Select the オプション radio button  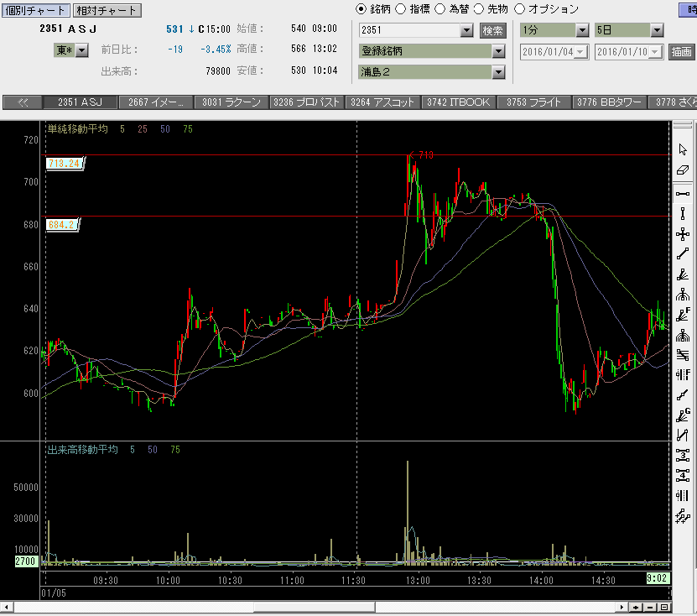(x=519, y=9)
